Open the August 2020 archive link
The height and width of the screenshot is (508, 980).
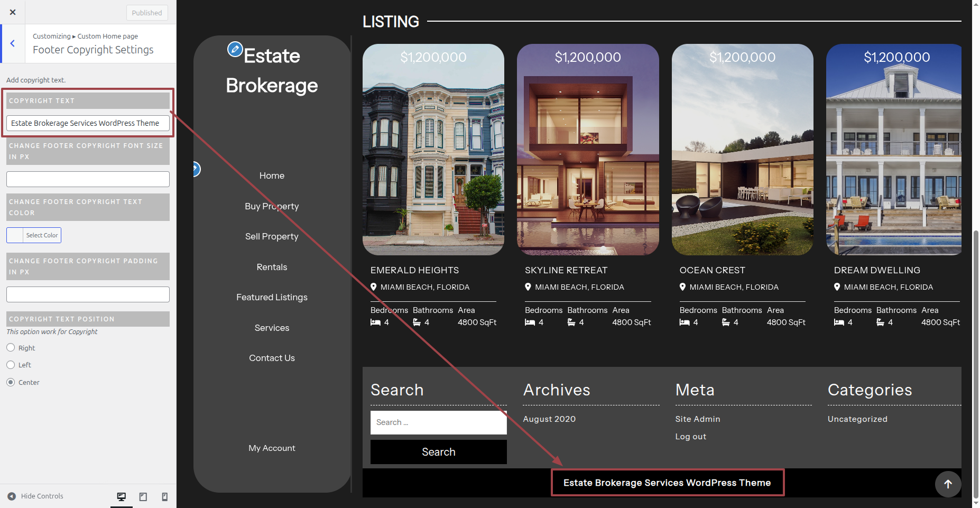pyautogui.click(x=549, y=419)
